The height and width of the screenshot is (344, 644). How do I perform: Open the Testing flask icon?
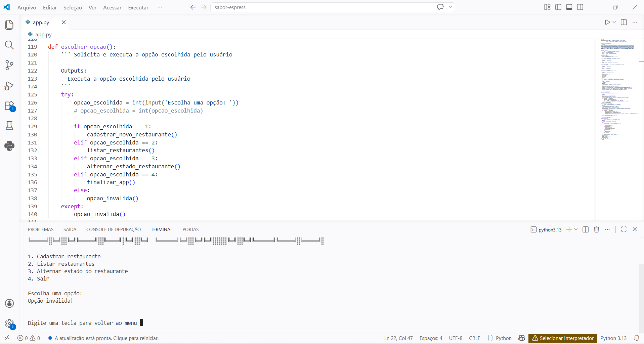click(x=9, y=126)
